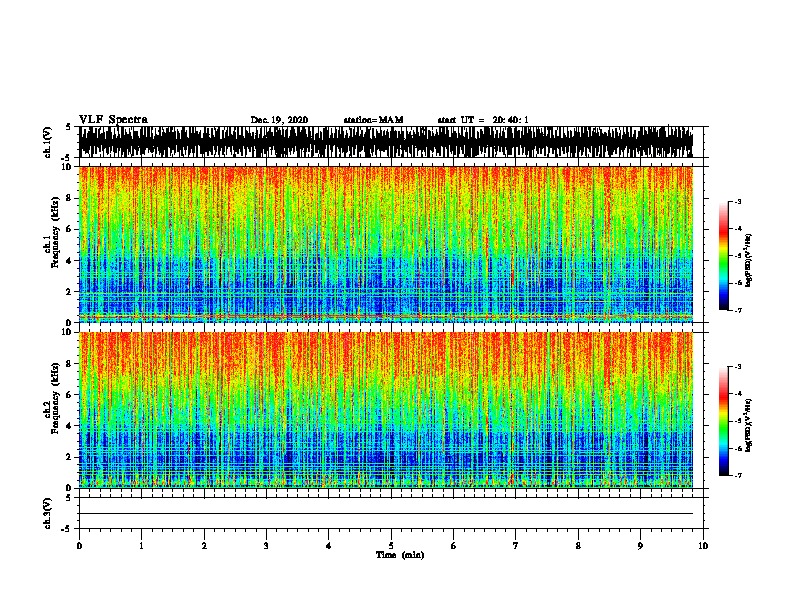This screenshot has height=612, width=792.
Task: Click the ch.1(V) waveform axis label
Action: click(48, 142)
